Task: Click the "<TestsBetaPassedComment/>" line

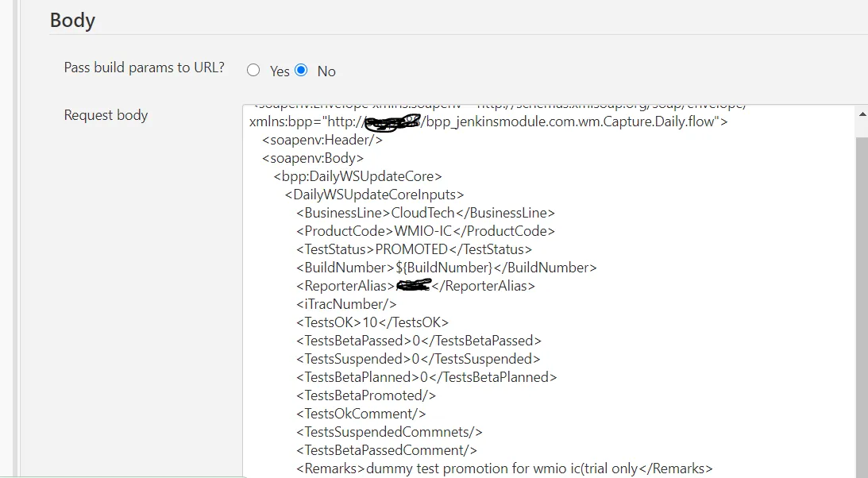Action: click(387, 450)
